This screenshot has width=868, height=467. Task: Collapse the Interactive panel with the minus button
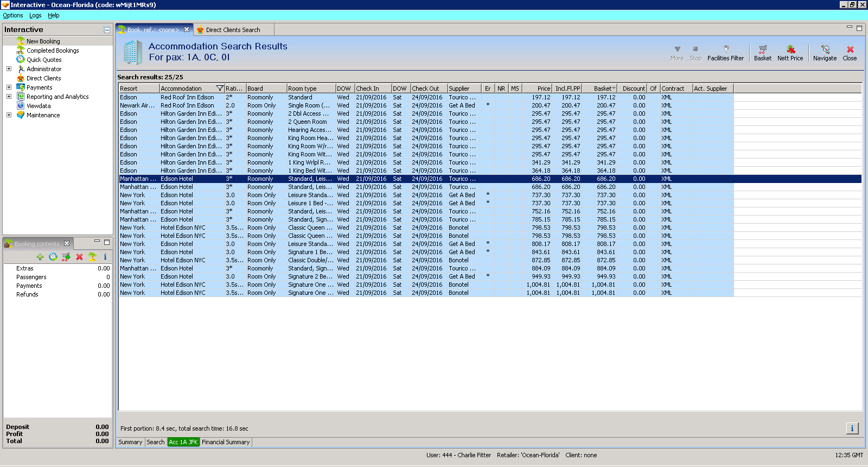tap(107, 30)
